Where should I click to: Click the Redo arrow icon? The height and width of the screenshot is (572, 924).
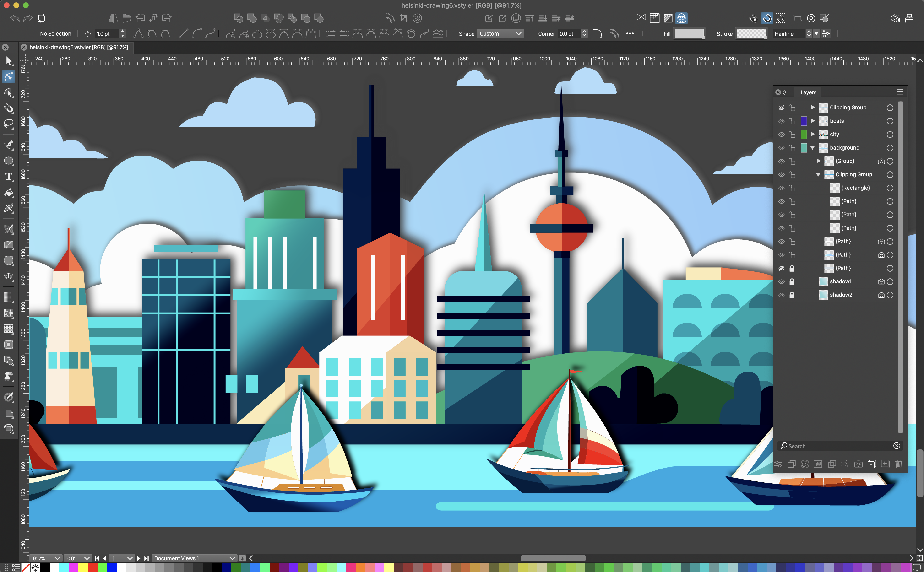pyautogui.click(x=28, y=18)
